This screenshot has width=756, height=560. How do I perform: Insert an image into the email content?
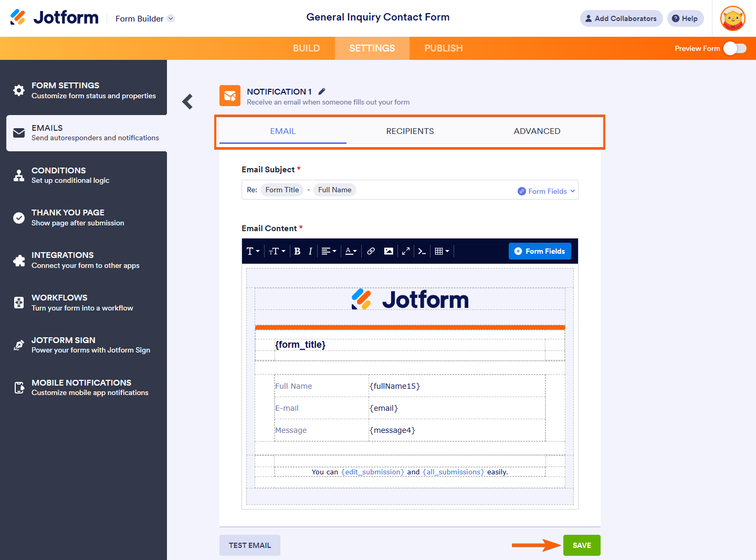pyautogui.click(x=388, y=251)
